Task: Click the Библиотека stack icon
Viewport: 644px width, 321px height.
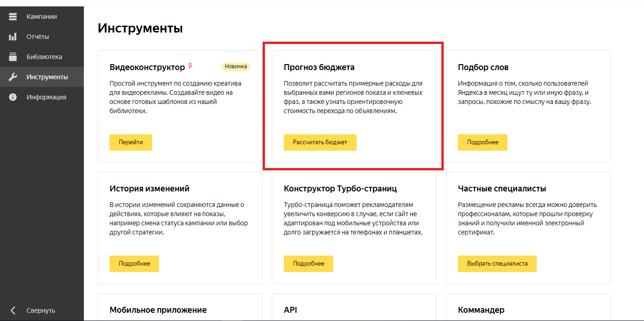Action: coord(13,57)
